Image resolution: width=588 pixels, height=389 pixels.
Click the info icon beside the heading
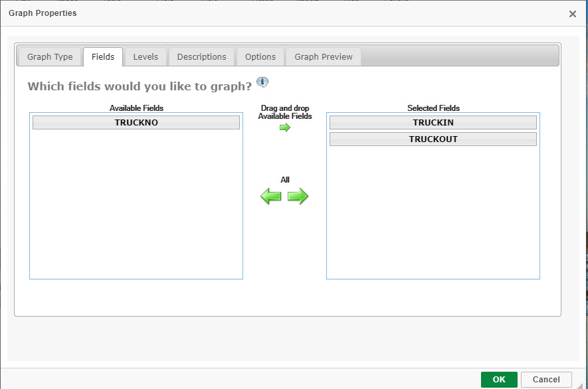(262, 82)
